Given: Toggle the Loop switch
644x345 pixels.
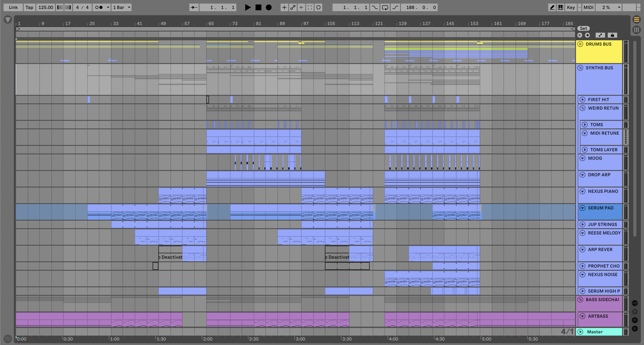Looking at the screenshot, I should (385, 7).
